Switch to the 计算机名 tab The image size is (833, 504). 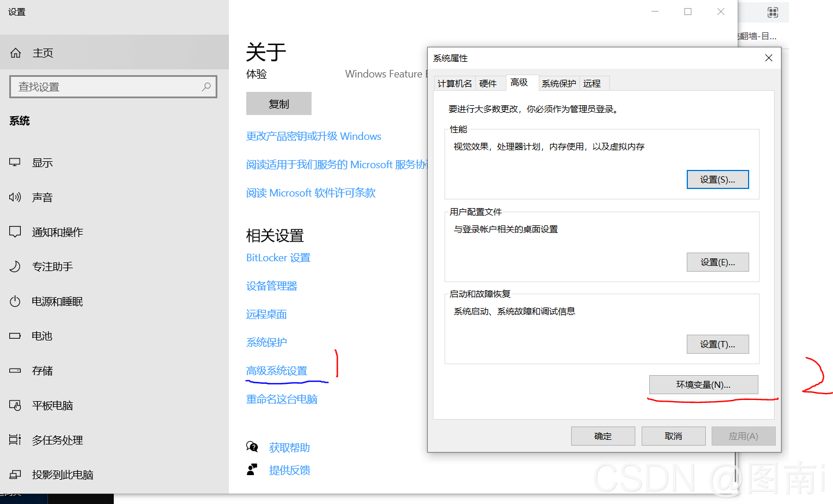click(x=454, y=84)
